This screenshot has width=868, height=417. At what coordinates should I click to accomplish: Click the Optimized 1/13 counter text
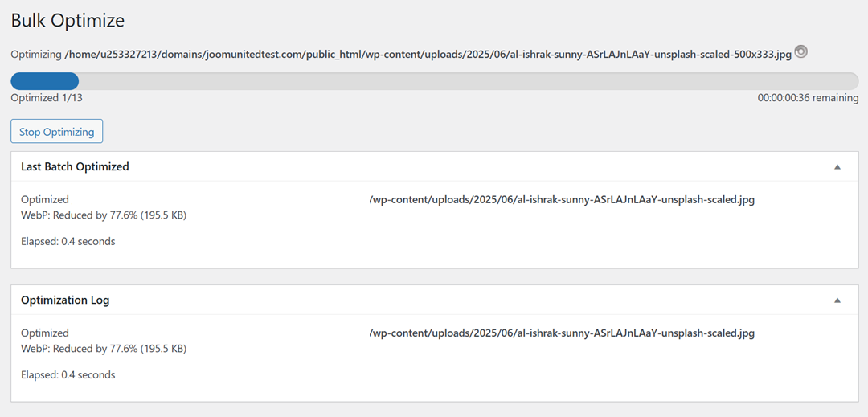(47, 98)
